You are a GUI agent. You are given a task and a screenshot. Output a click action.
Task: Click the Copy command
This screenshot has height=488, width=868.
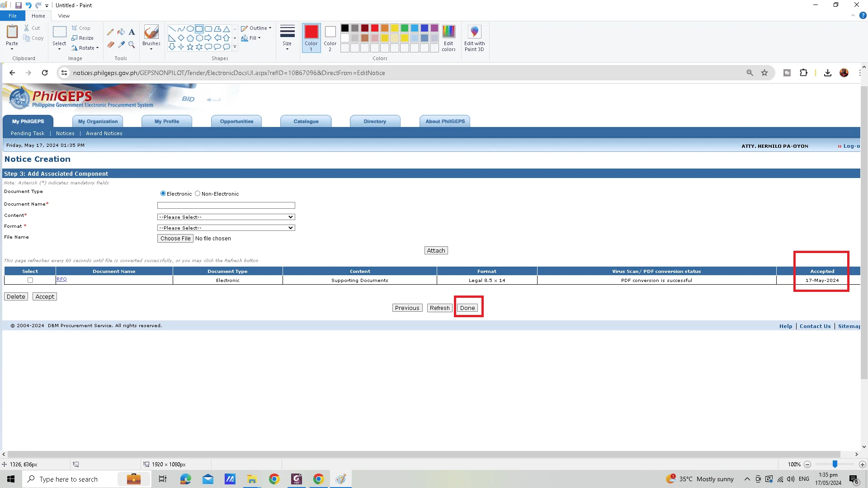[x=34, y=38]
